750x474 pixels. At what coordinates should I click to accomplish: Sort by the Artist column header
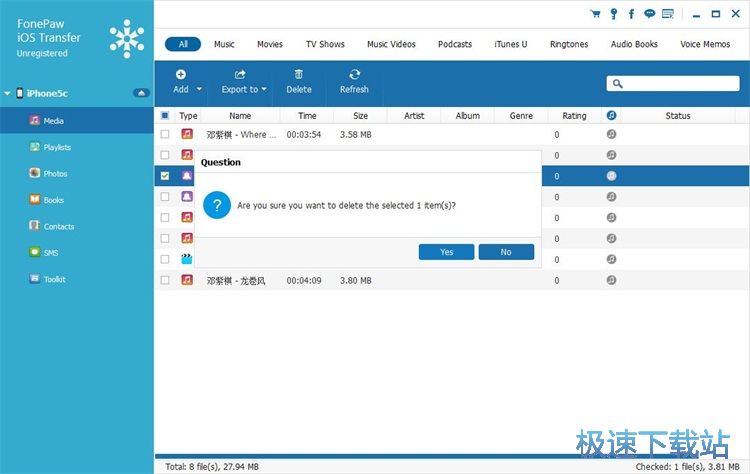pyautogui.click(x=414, y=116)
